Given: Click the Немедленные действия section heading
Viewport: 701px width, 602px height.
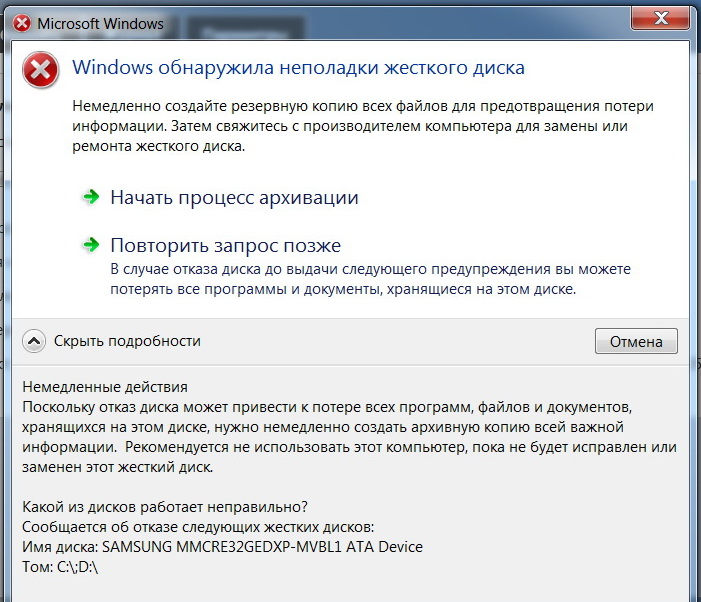Looking at the screenshot, I should tap(104, 387).
